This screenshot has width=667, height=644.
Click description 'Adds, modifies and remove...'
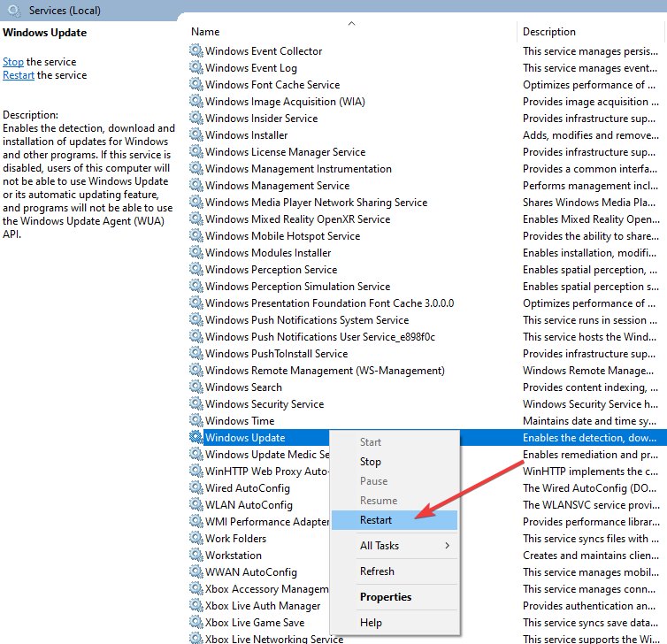(591, 134)
